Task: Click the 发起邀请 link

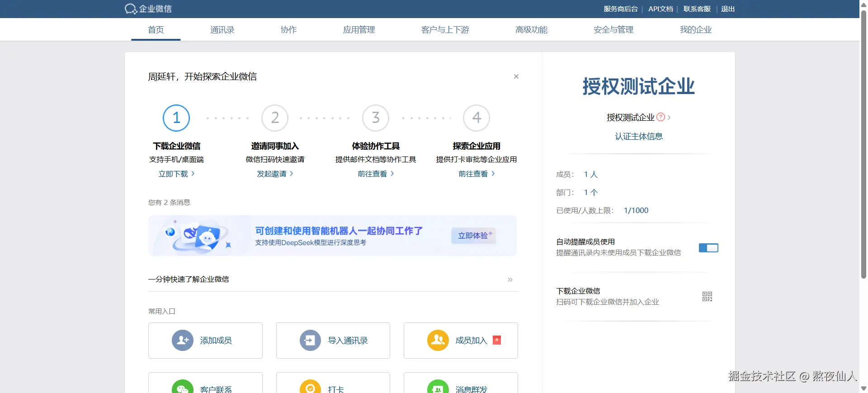Action: pyautogui.click(x=275, y=174)
